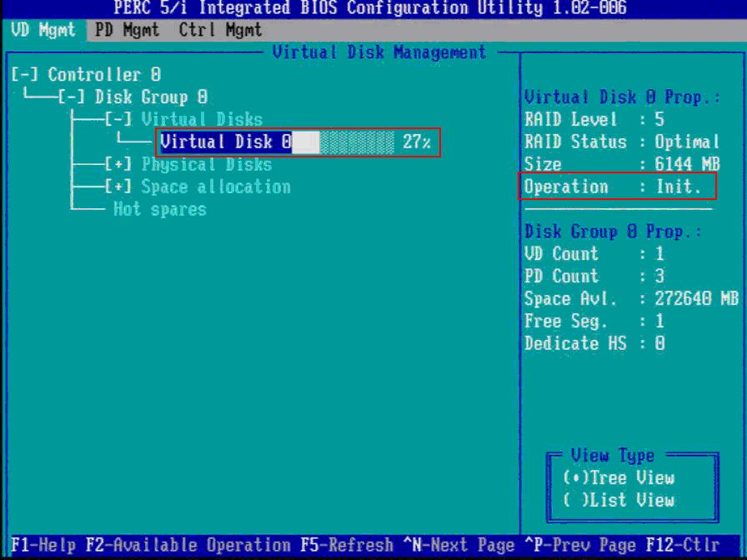Click the RAID Status Optimal value

tap(687, 142)
